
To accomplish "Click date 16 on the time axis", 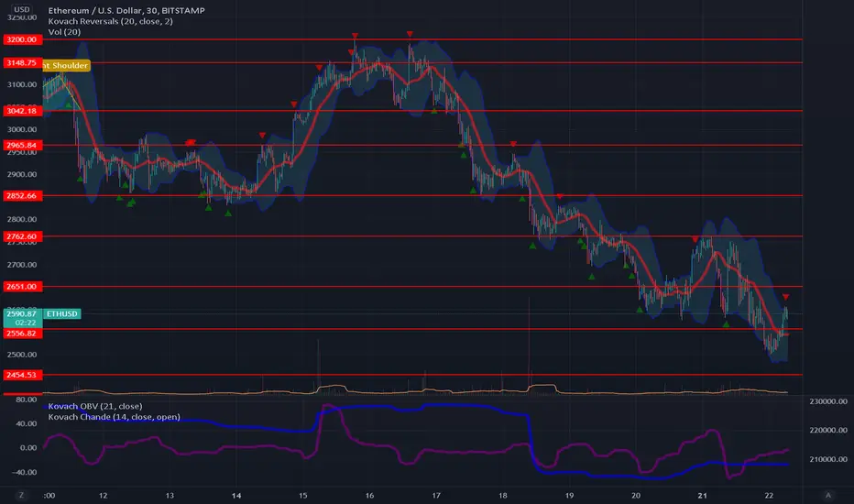I will (x=369, y=495).
